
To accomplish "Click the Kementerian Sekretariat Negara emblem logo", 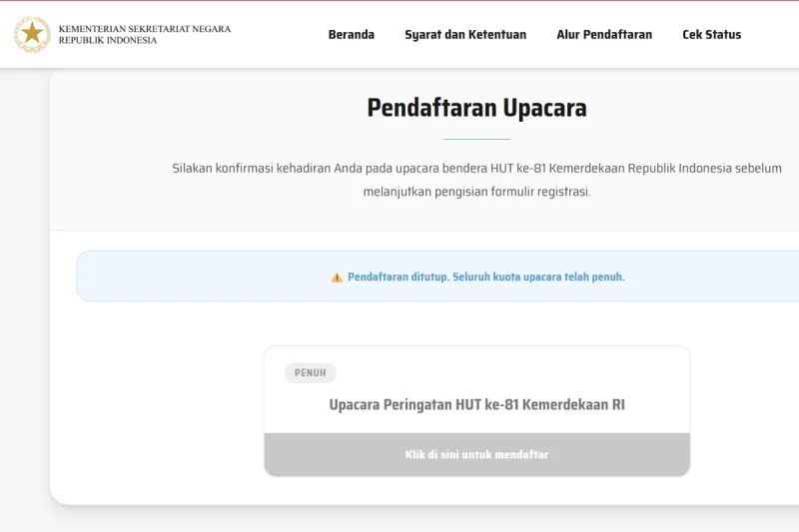I will pyautogui.click(x=32, y=34).
